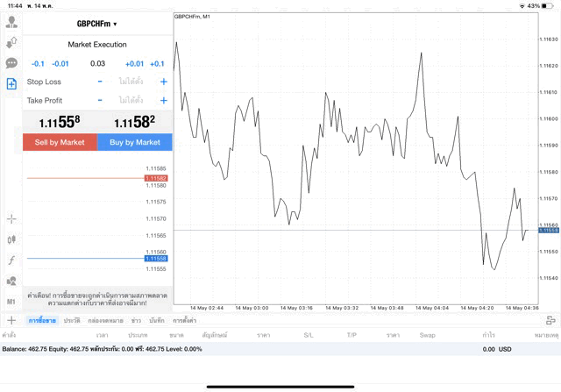This screenshot has width=561, height=392.
Task: Open the candlestick chart type icon
Action: (x=11, y=239)
